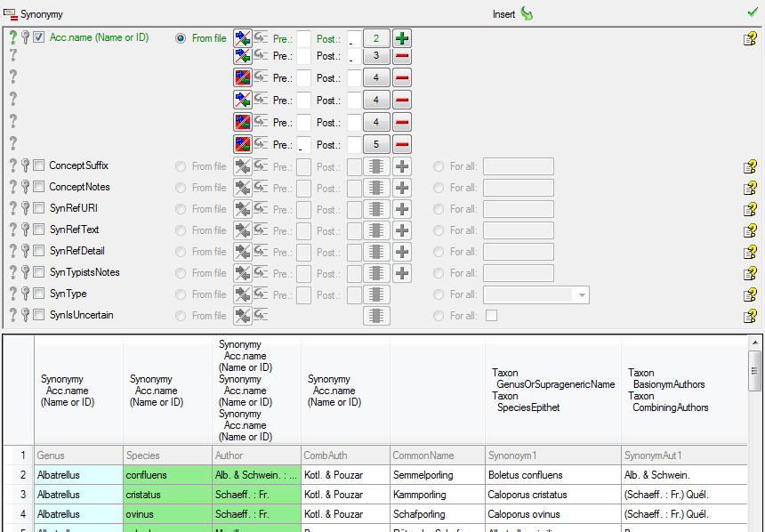The image size is (765, 532).
Task: Select the From file radio for Acc.name
Action: (181, 38)
